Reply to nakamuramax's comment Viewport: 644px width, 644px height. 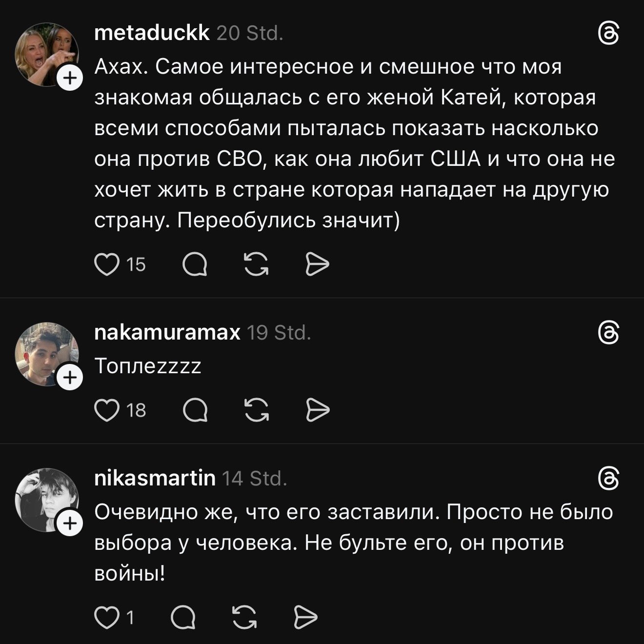pyautogui.click(x=195, y=410)
